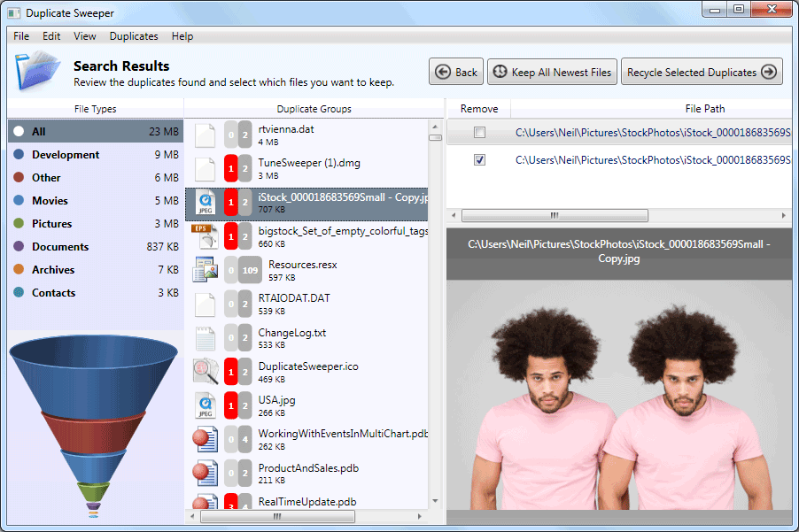Click the Resources.resx file type icon

coord(206,269)
